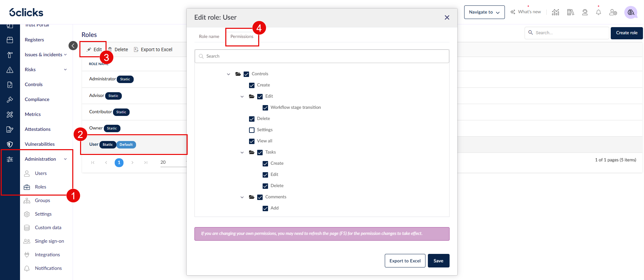The width and height of the screenshot is (644, 280).
Task: Collapse the Tasks permission tree node
Action: (242, 153)
